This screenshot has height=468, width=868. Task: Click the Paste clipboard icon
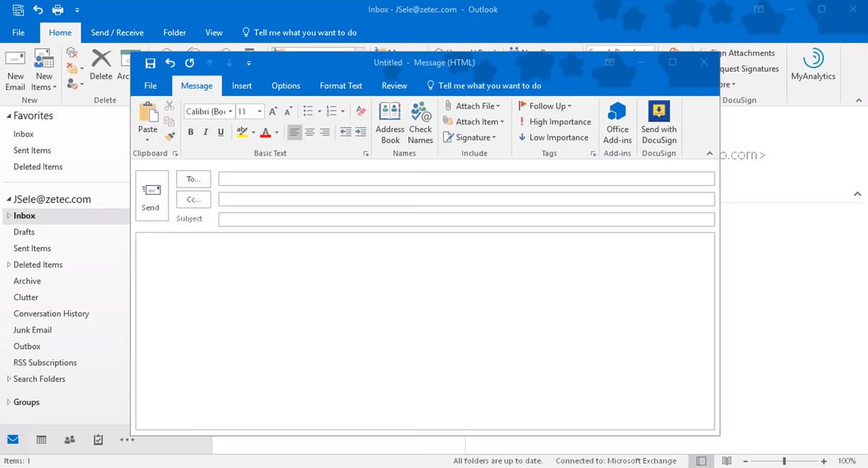[x=148, y=112]
